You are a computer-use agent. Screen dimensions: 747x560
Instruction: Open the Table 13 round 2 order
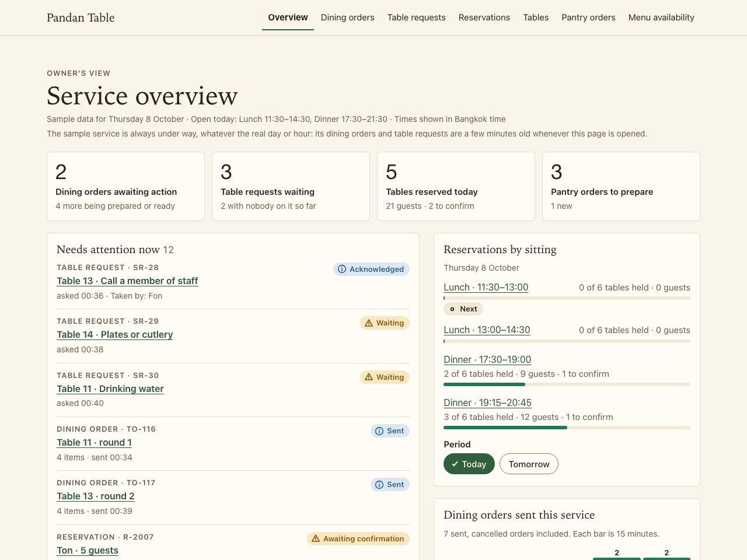click(x=96, y=496)
